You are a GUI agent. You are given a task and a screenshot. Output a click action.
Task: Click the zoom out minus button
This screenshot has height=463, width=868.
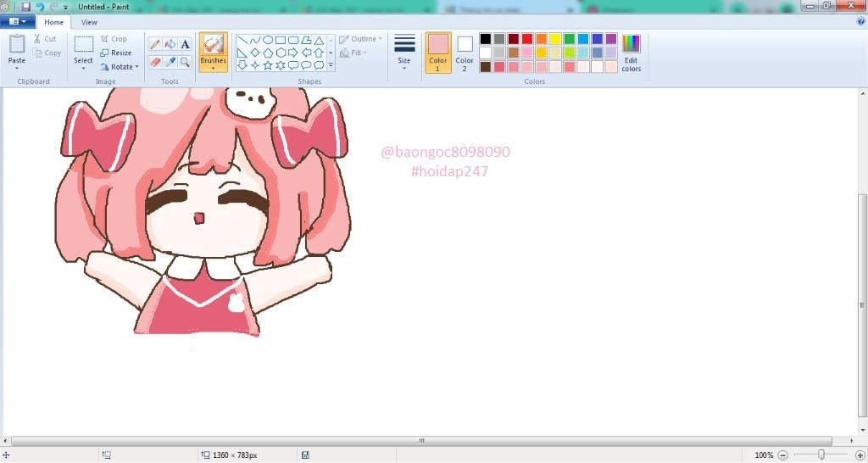coord(782,455)
